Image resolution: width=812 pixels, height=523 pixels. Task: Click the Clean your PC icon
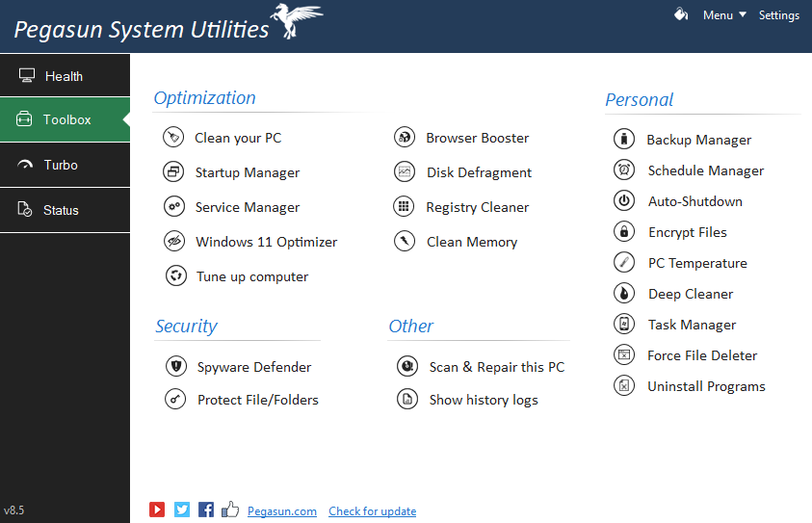[x=173, y=138]
